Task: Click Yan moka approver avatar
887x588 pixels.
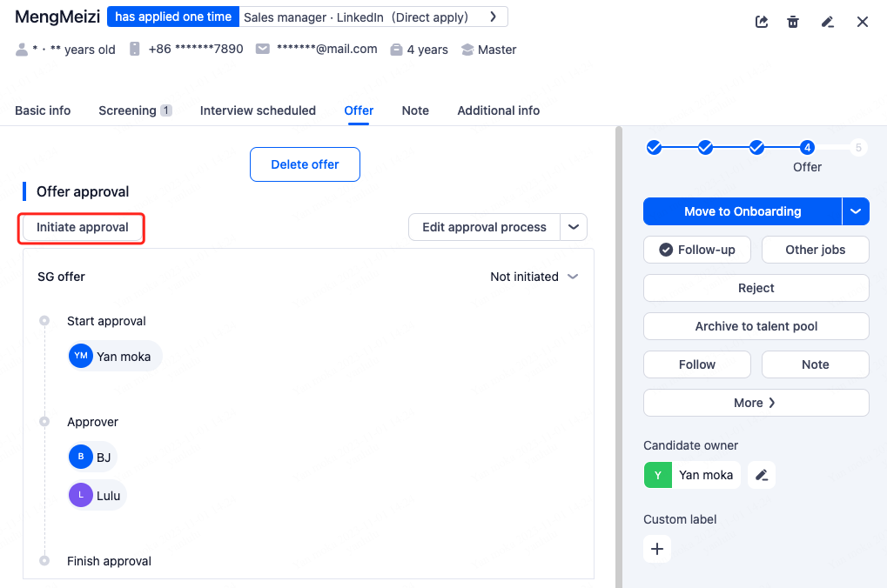Action: point(81,356)
